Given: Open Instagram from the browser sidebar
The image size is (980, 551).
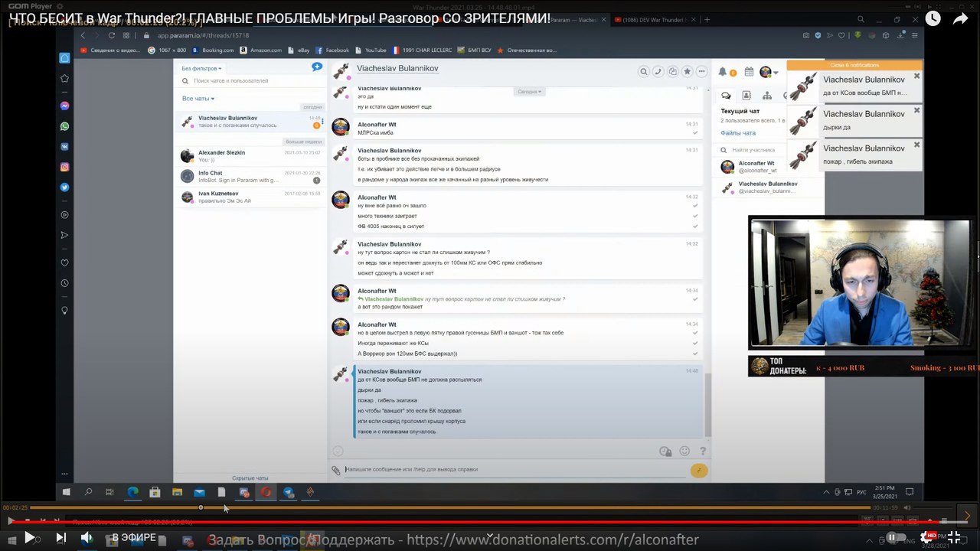Looking at the screenshot, I should coord(64,167).
